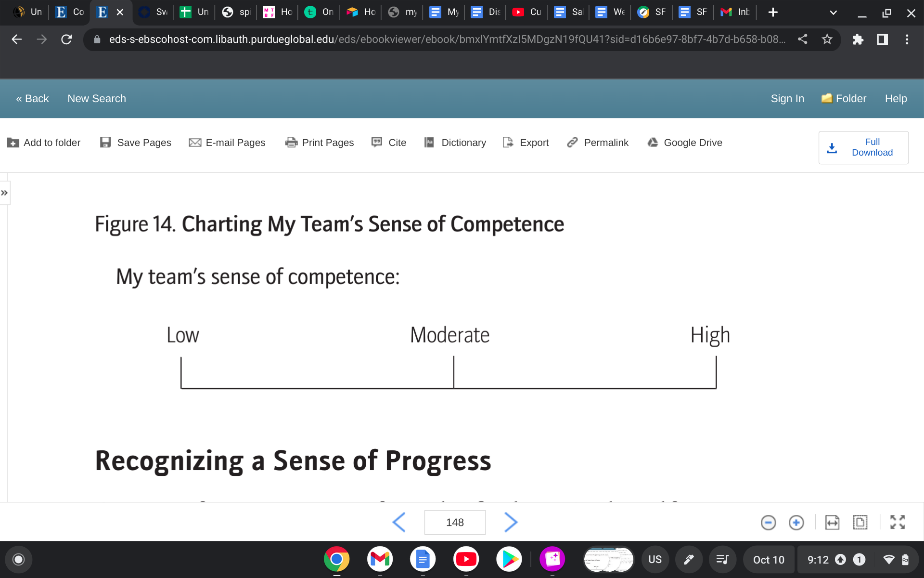Viewport: 924px width, 578px height.
Task: Fit whole page icon in viewer
Action: click(860, 522)
